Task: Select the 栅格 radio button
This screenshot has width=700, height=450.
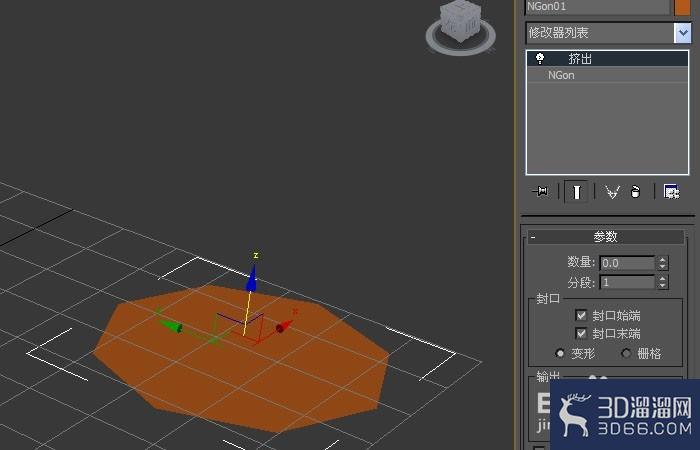Action: tap(626, 353)
